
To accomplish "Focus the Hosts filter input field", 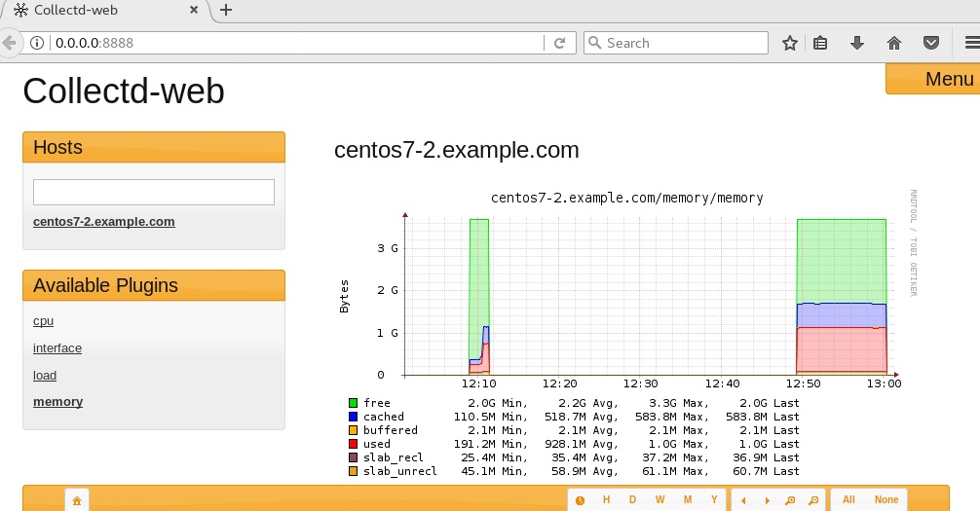I will coord(154,193).
